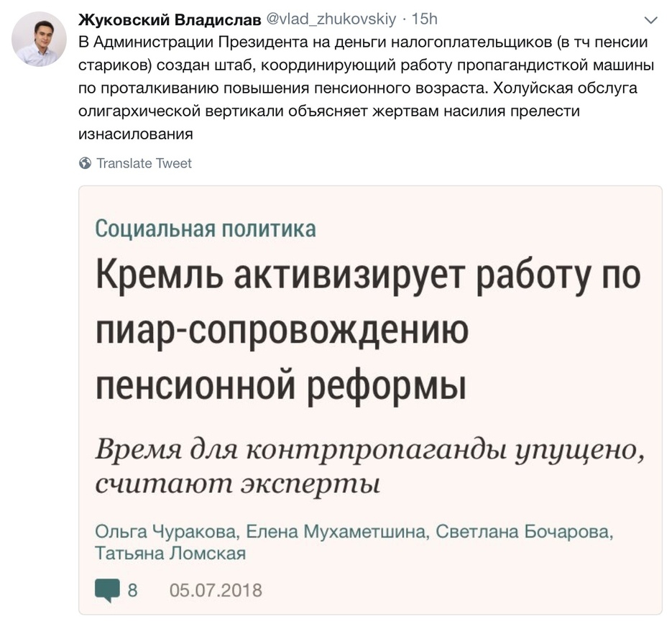Click the comment bubble icon in article card
The width and height of the screenshot is (672, 621).
point(107,590)
